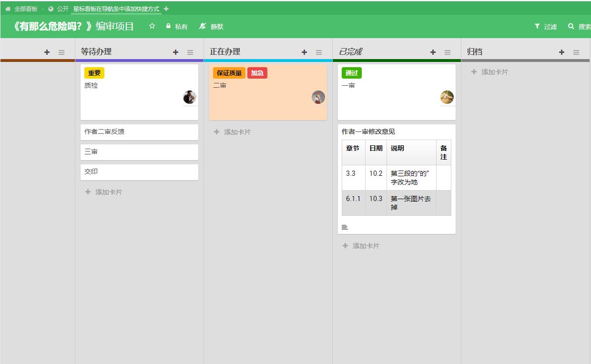Viewport: 591px width, 364px height.
Task: Open the 公开 boards link
Action: [63, 9]
